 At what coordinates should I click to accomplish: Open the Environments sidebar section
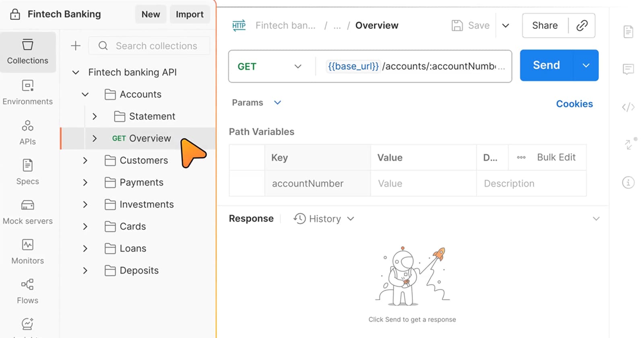[28, 93]
